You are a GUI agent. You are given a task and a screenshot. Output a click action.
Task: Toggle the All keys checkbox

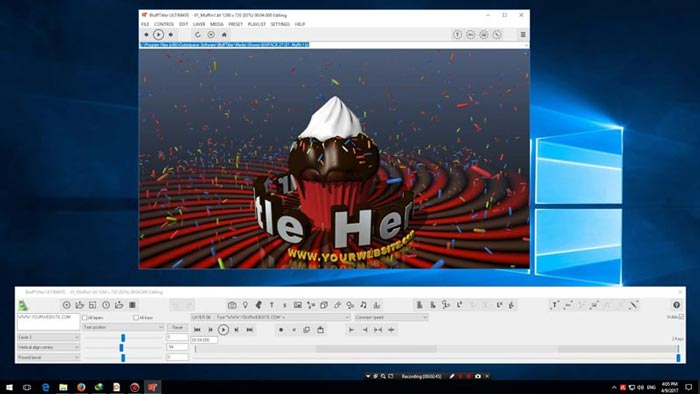coord(136,317)
